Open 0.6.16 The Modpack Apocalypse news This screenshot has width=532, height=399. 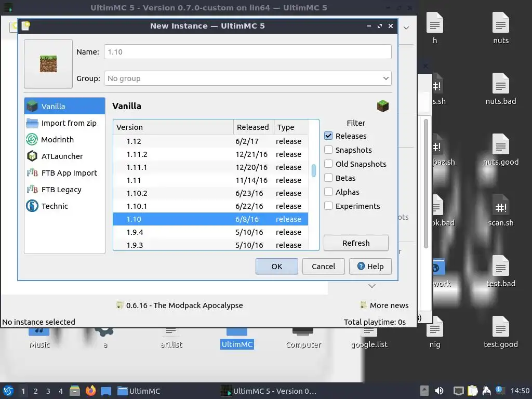click(179, 305)
